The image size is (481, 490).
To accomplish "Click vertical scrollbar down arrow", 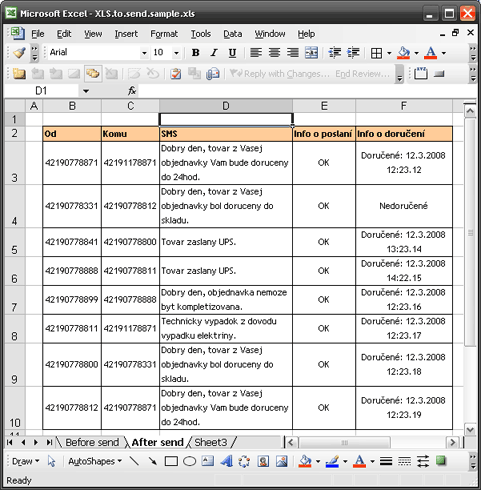I will (470, 430).
